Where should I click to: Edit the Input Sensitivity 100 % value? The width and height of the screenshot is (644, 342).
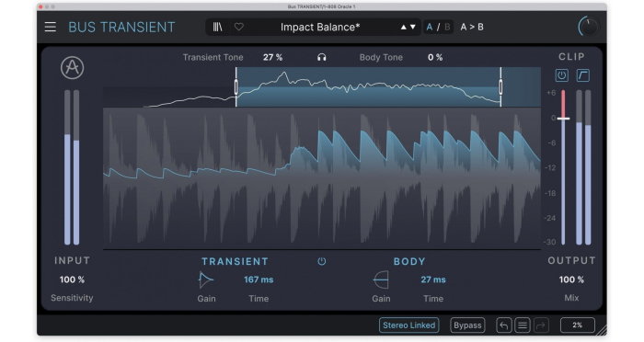point(72,279)
